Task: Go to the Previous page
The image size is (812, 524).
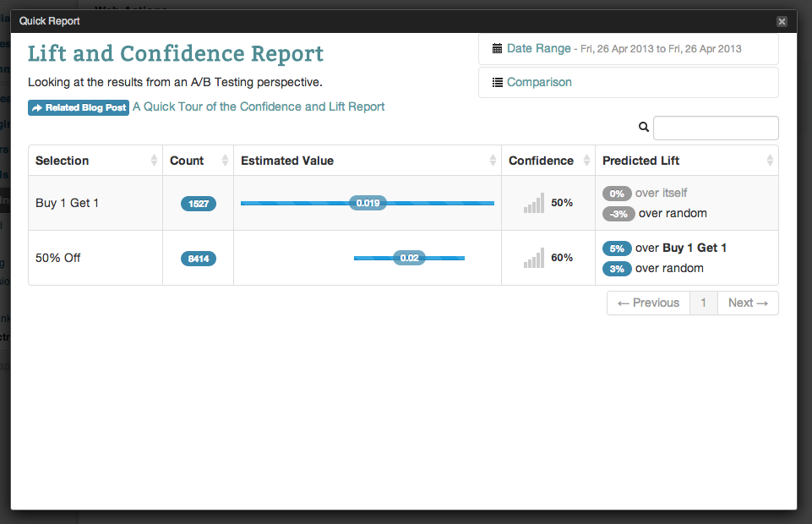Action: point(648,303)
